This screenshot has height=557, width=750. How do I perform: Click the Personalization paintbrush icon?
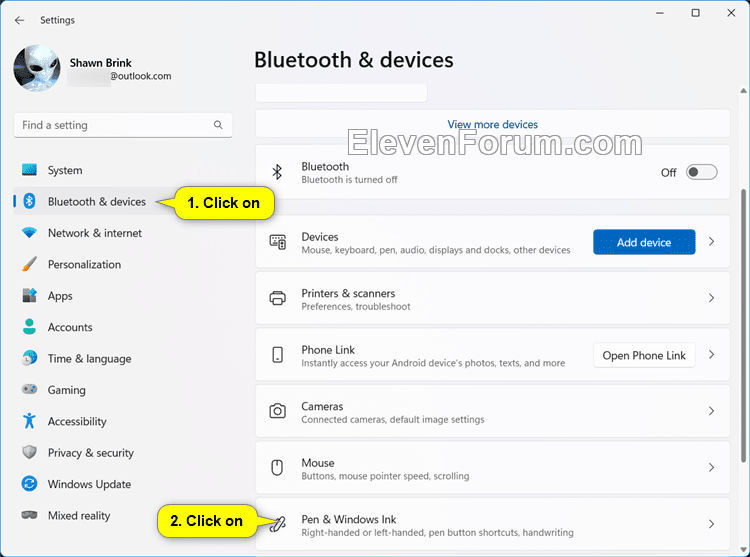click(29, 264)
